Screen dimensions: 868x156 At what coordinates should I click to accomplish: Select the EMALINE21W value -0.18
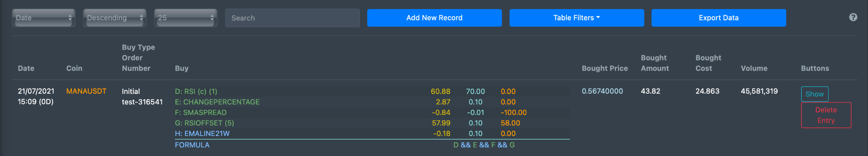tap(442, 134)
